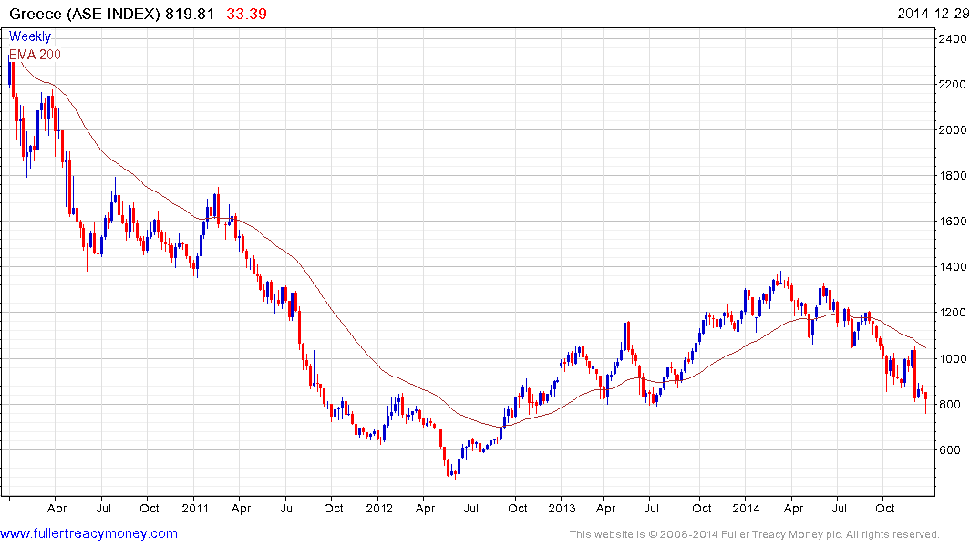
Task: Click the 2014 label on time axis
Action: tap(746, 508)
